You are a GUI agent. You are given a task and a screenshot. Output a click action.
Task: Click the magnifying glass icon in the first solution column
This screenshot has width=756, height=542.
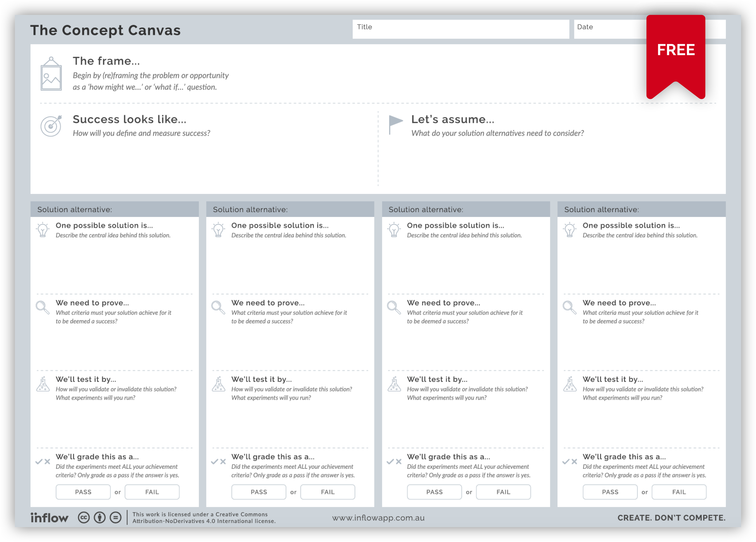click(x=43, y=307)
